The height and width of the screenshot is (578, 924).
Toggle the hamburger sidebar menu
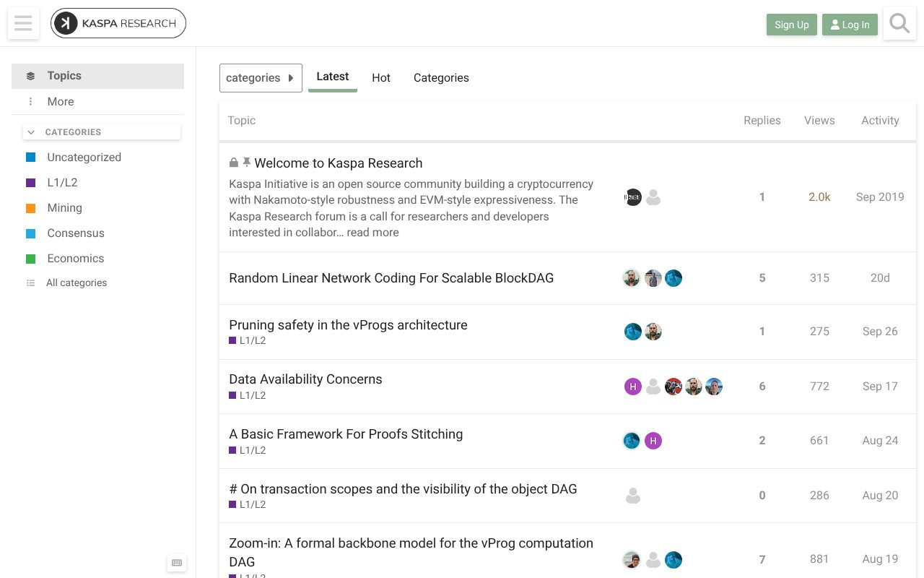(23, 24)
